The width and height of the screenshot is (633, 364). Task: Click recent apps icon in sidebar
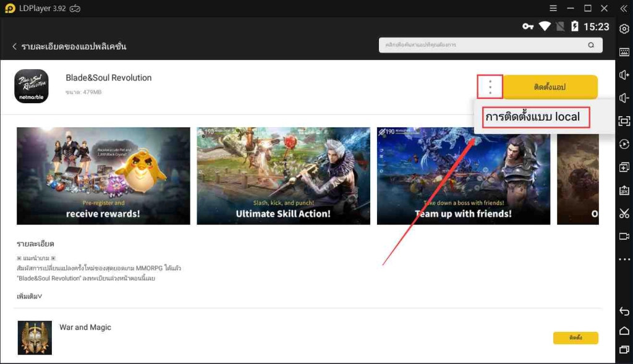(624, 349)
